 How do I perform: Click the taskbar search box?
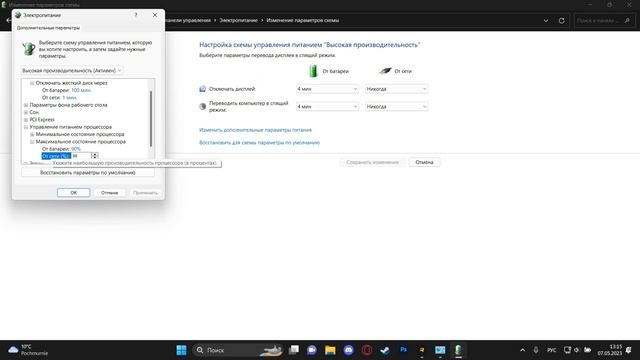(x=237, y=350)
